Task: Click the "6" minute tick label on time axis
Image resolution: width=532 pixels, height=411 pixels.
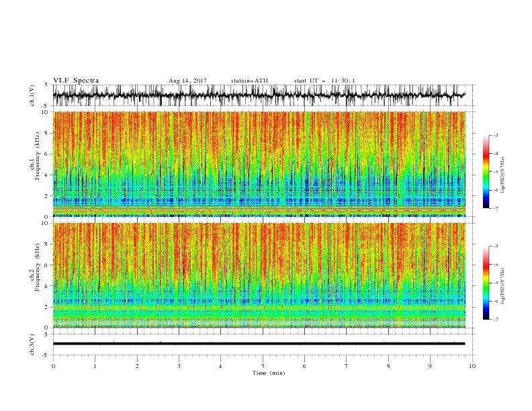Action: click(304, 366)
